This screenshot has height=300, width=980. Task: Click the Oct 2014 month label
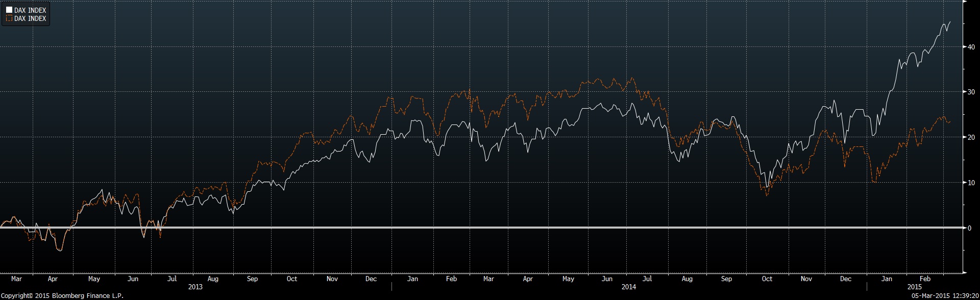767,279
